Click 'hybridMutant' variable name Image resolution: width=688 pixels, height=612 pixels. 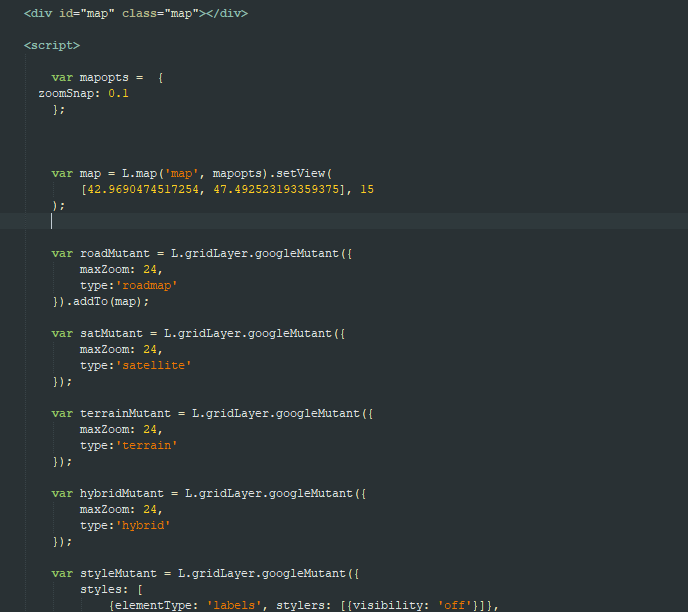pos(122,494)
